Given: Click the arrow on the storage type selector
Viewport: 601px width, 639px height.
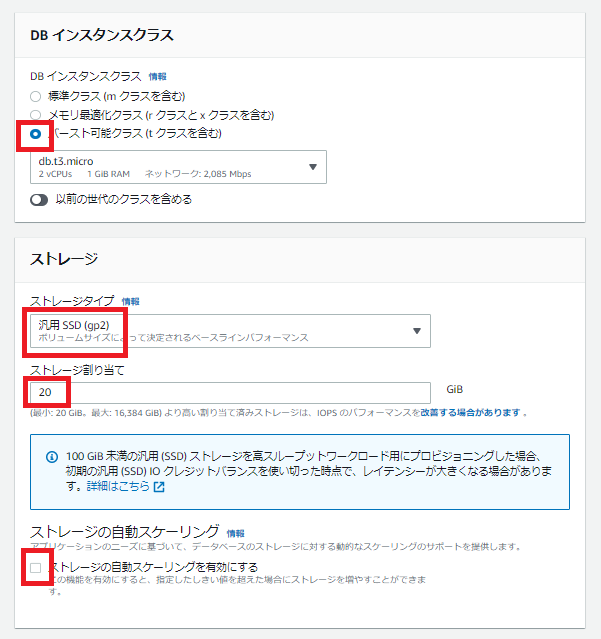Looking at the screenshot, I should [416, 331].
